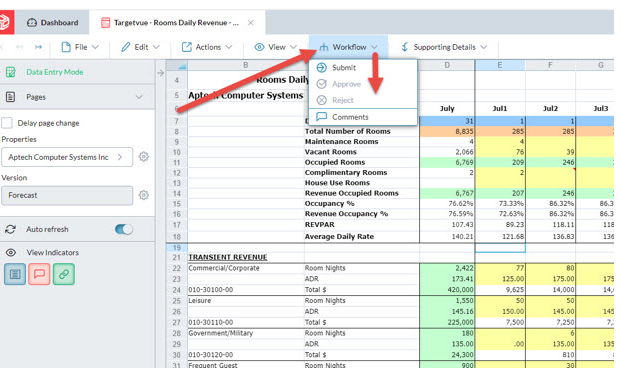Click the View eye icon in toolbar
The width and height of the screenshot is (620, 388).
tap(259, 47)
